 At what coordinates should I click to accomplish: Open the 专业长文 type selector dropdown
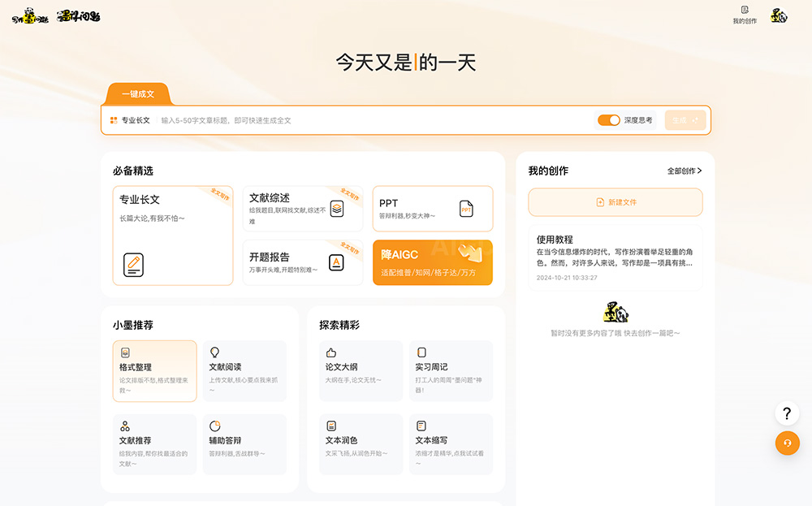coord(136,119)
